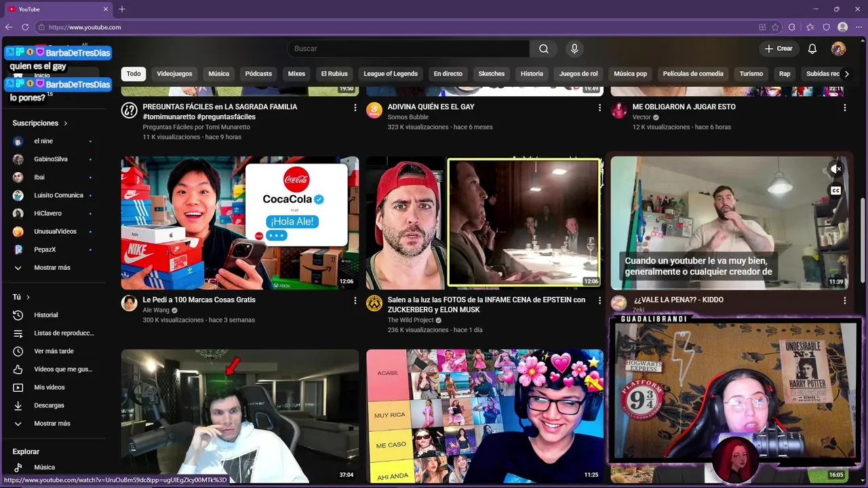This screenshot has height=488, width=868.
Task: Open Vídeos que me gustan
Action: 53,369
